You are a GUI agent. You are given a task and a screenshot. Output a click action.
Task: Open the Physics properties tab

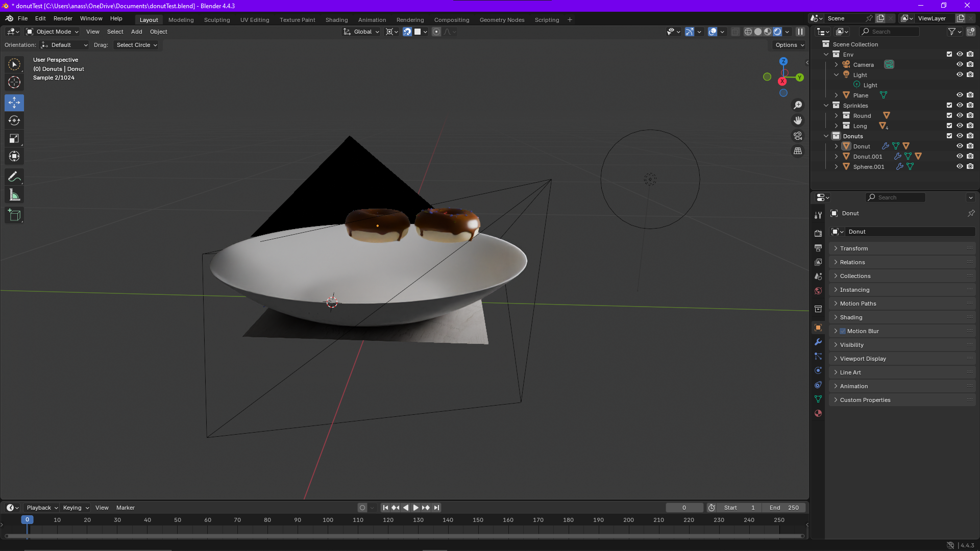(818, 370)
